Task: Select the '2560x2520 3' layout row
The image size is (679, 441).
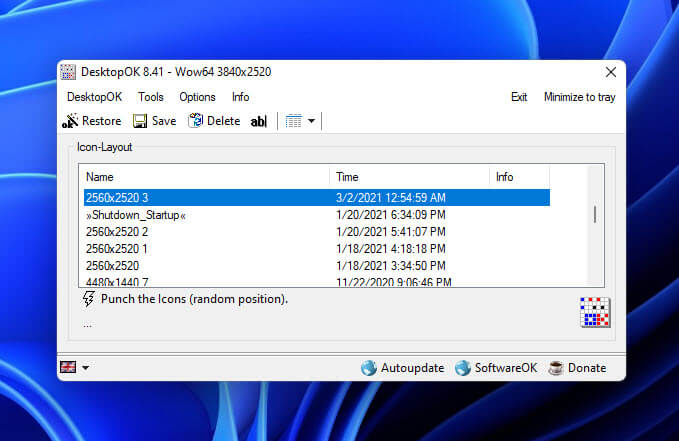Action: [317, 198]
